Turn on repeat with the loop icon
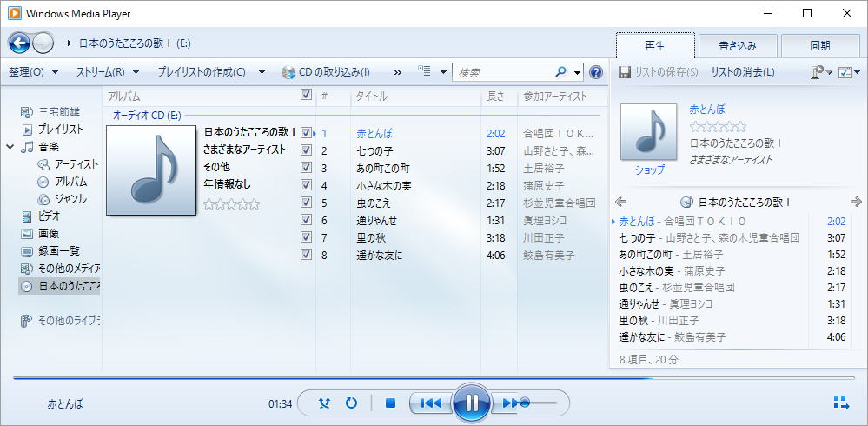The height and width of the screenshot is (426, 868). coord(351,403)
